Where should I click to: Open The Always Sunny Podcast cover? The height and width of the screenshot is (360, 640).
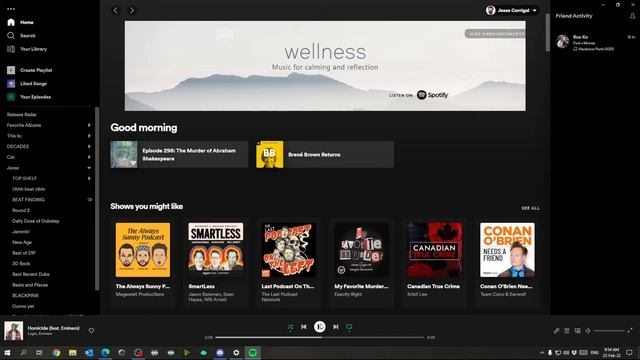point(143,250)
